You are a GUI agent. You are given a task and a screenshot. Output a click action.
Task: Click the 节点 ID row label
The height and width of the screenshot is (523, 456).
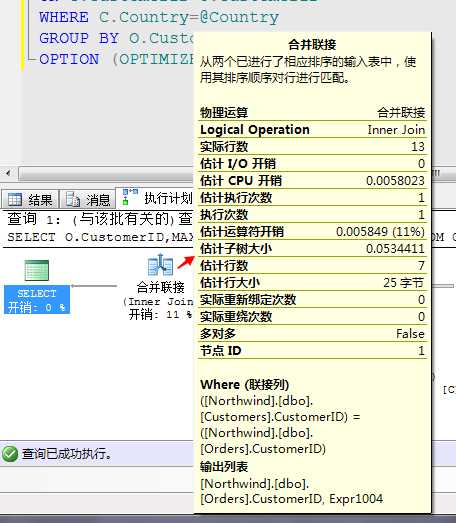point(220,351)
